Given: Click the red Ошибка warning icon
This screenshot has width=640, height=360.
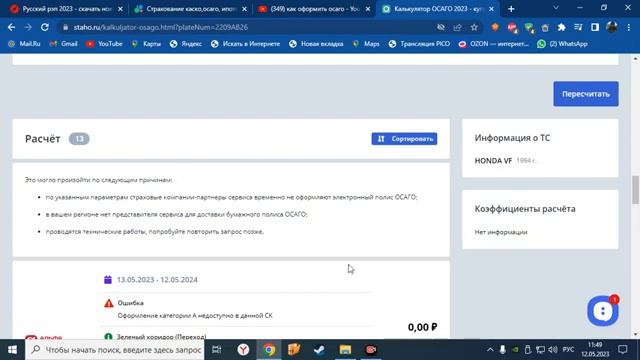Looking at the screenshot, I should click(x=109, y=303).
